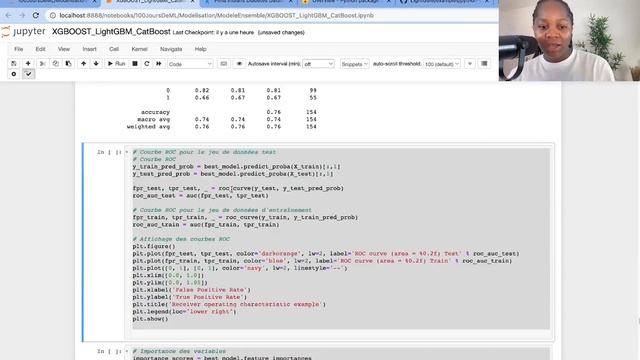Image resolution: width=640 pixels, height=360 pixels.
Task: Open the Snippets dropdown
Action: 354,64
